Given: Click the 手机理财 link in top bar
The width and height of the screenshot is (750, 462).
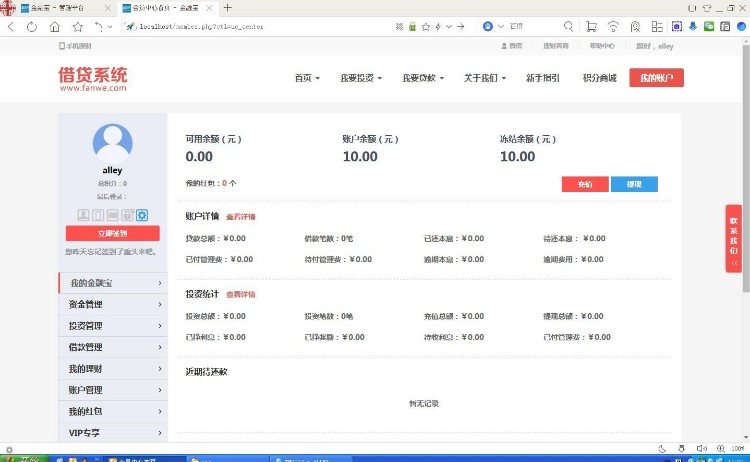Looking at the screenshot, I should pos(76,46).
